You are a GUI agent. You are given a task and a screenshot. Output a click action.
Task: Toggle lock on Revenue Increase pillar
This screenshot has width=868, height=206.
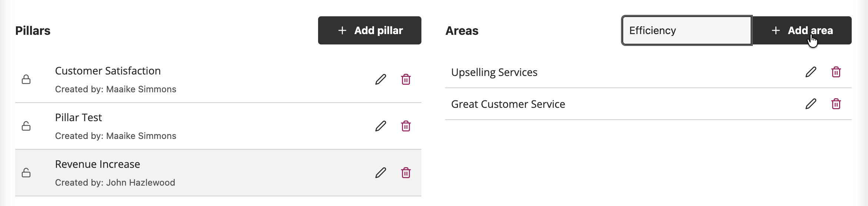click(26, 173)
